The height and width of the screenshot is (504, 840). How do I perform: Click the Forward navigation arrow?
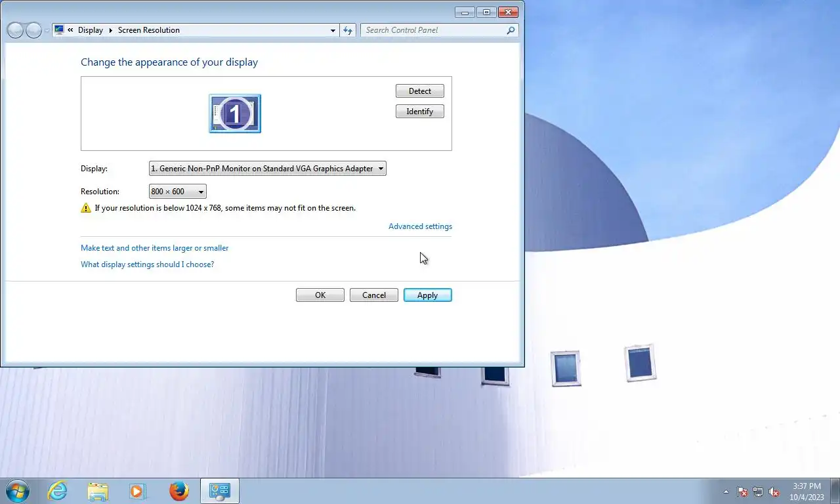tap(33, 30)
